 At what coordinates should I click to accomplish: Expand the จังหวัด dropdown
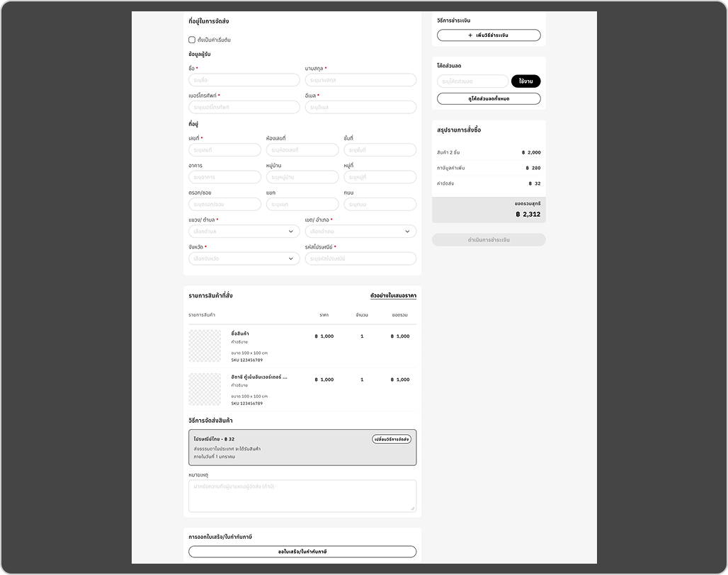[x=244, y=259]
